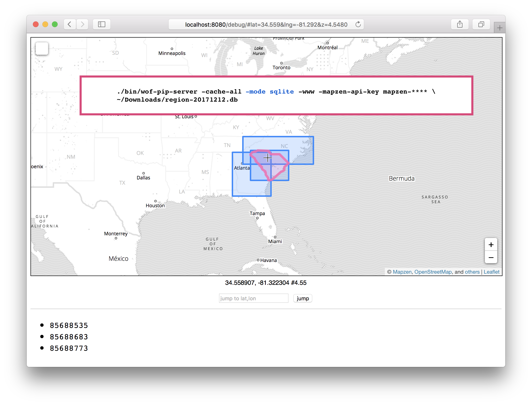Toggle the Safari sidebar button
532x405 pixels.
click(x=102, y=24)
